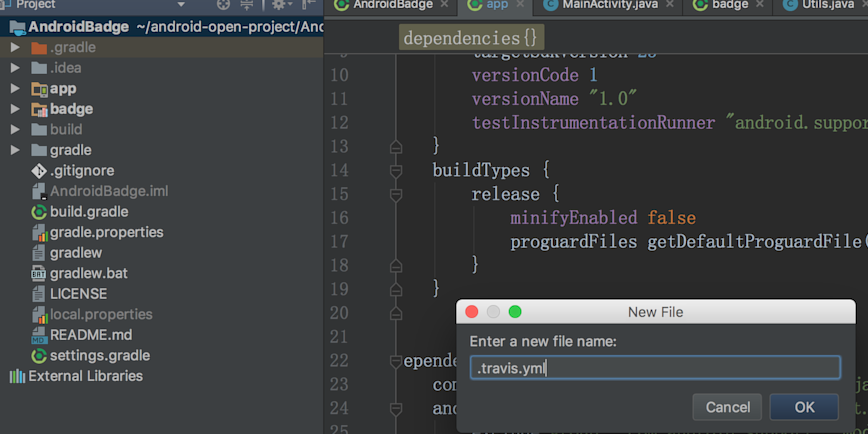The image size is (868, 434).
Task: Click the app module icon
Action: [x=39, y=89]
